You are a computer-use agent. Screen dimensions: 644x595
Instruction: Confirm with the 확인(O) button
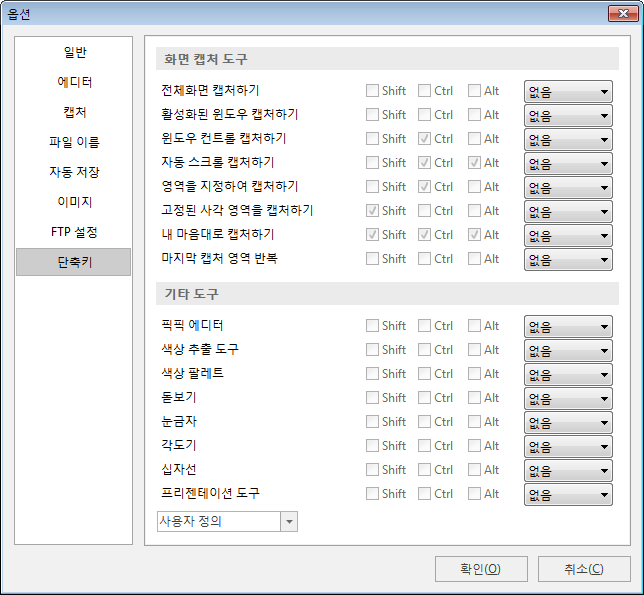481,569
